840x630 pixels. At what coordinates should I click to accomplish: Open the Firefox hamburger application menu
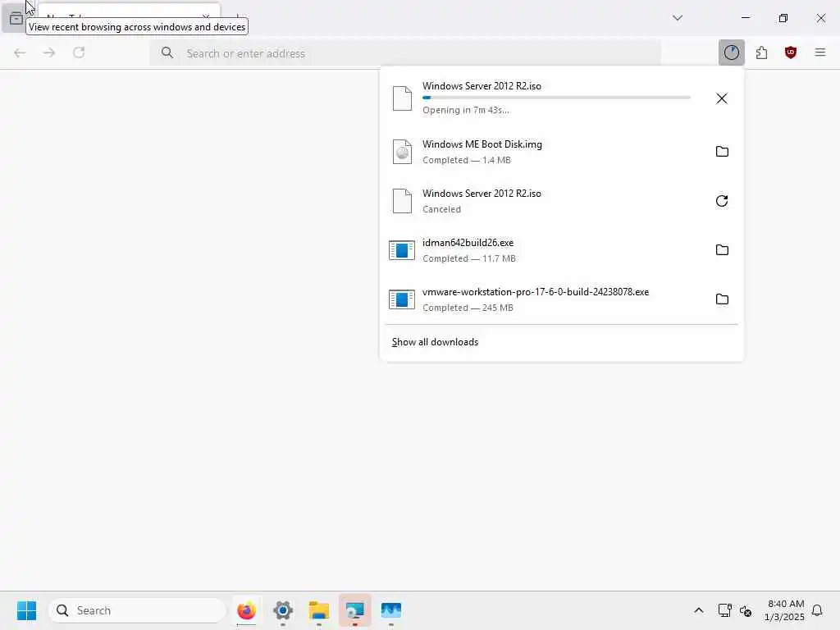point(820,52)
